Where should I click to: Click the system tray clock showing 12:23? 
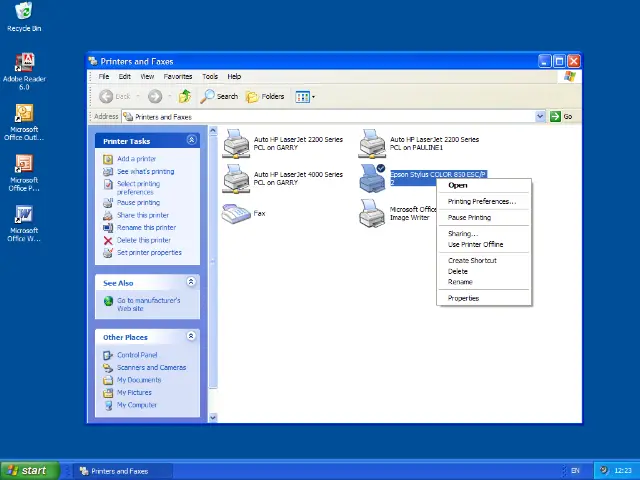pyautogui.click(x=623, y=471)
